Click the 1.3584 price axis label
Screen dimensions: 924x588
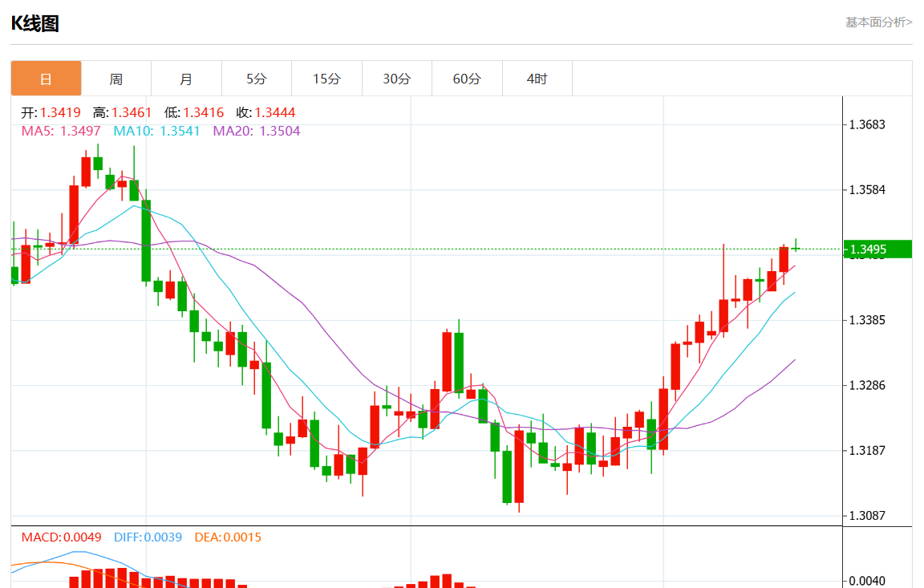(867, 189)
